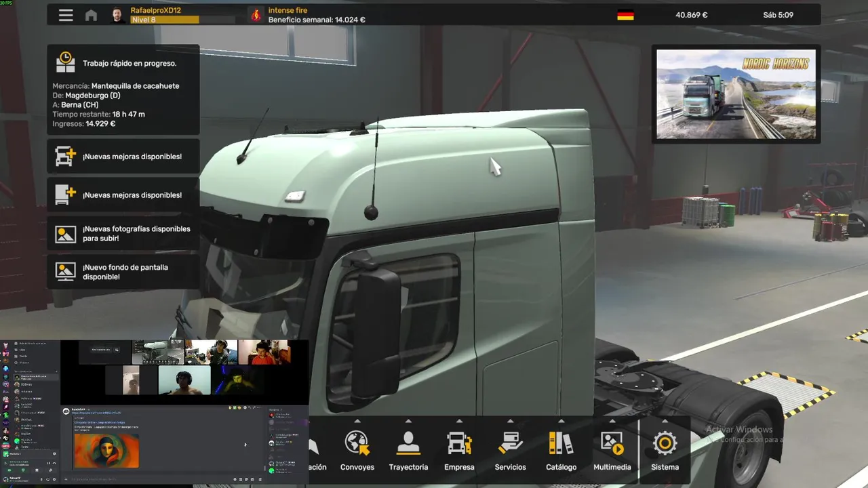Click job income '14.929 €'
The height and width of the screenshot is (488, 868).
[100, 124]
